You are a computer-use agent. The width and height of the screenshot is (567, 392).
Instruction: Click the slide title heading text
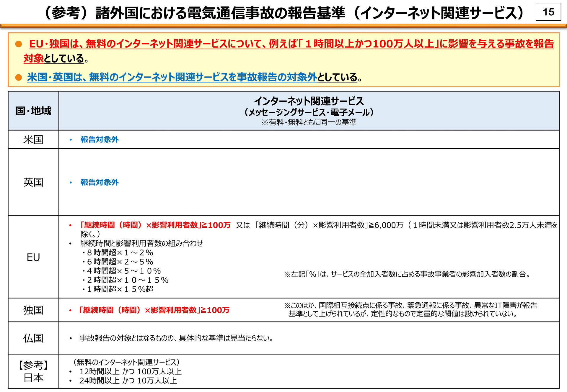pos(283,13)
